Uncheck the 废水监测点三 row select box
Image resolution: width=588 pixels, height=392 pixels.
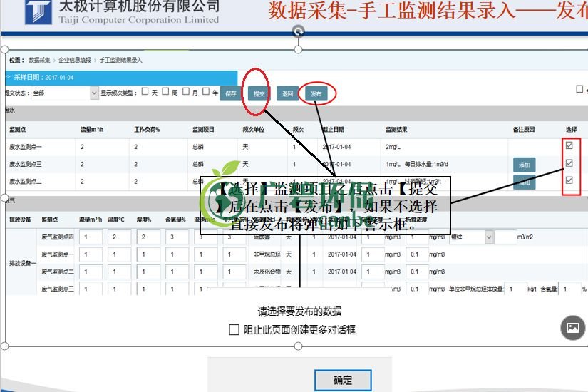[x=569, y=163]
